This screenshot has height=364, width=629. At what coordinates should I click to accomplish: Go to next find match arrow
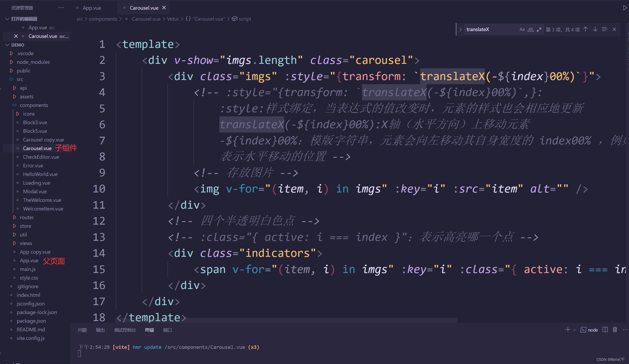(595, 29)
